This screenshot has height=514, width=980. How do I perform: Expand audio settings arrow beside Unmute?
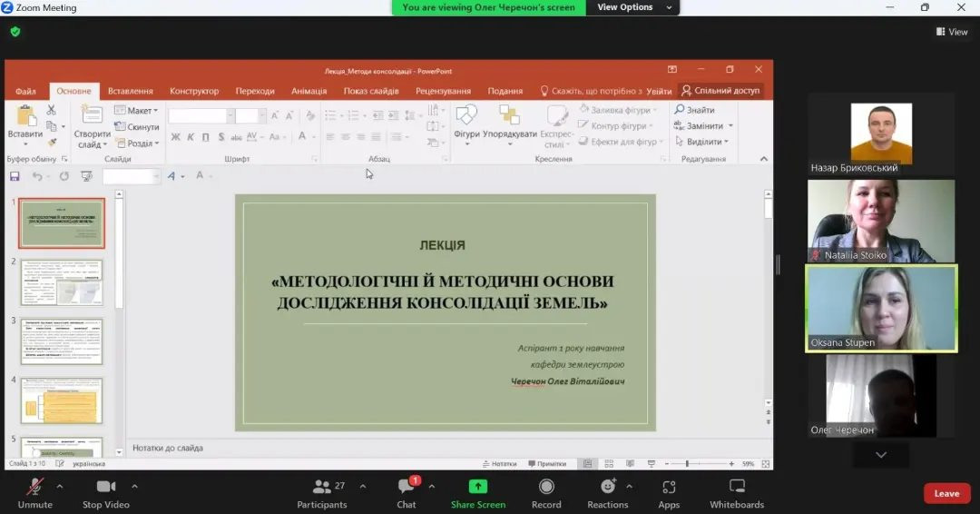click(60, 486)
